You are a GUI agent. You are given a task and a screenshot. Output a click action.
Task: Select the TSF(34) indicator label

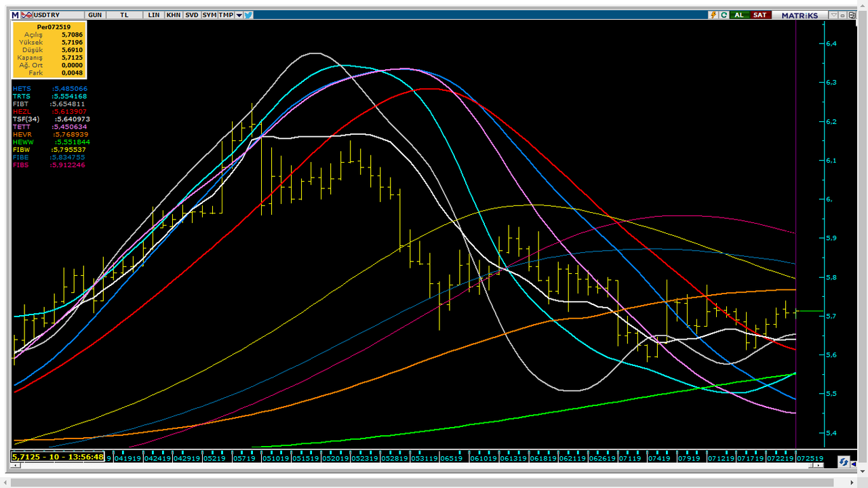point(26,119)
